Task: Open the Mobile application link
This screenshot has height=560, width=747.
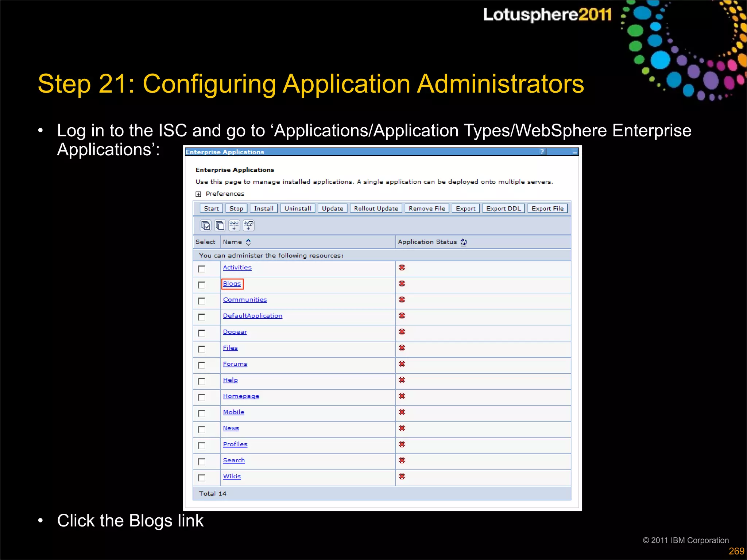Action: [x=233, y=412]
